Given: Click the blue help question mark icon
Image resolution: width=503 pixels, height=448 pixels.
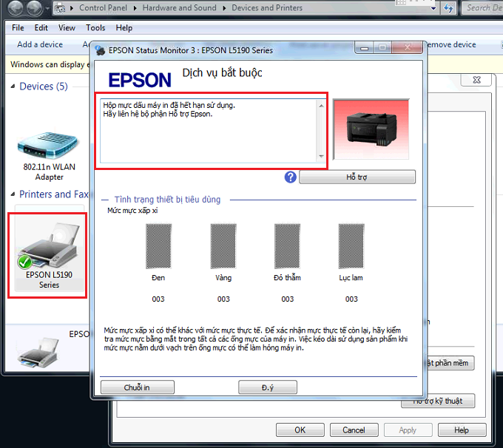Looking at the screenshot, I should coord(290,177).
